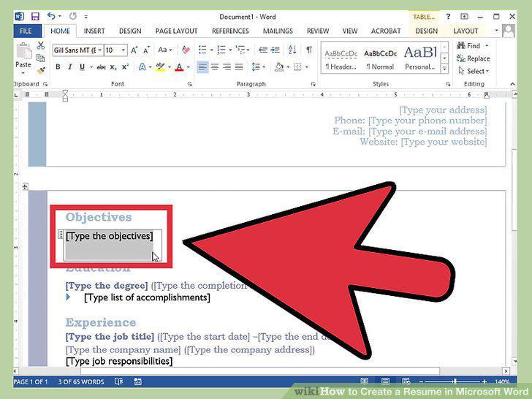Expand the Styles gallery More arrow
This screenshot has height=399, width=532.
point(444,69)
